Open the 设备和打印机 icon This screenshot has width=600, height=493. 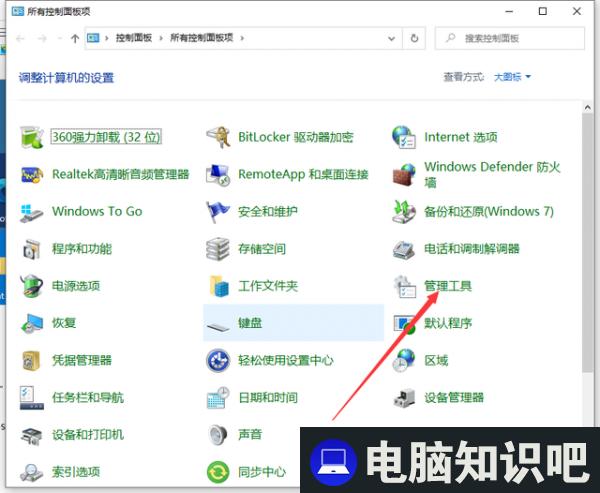pos(32,435)
